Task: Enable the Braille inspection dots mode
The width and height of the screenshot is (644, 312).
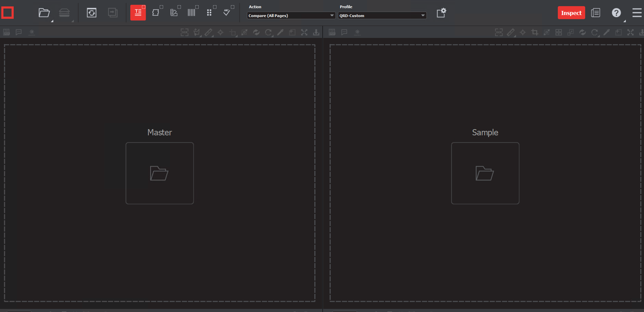Action: click(x=209, y=13)
